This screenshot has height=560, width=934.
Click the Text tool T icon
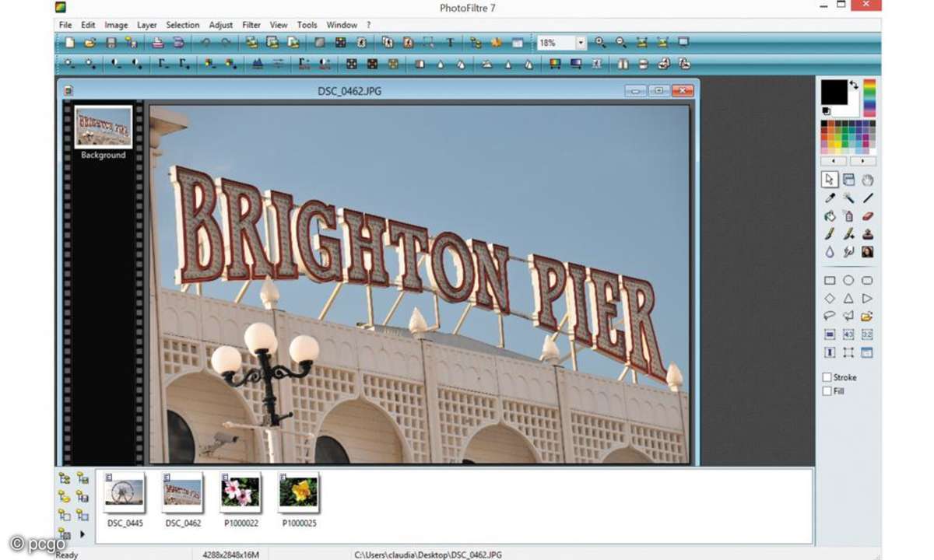coord(450,43)
